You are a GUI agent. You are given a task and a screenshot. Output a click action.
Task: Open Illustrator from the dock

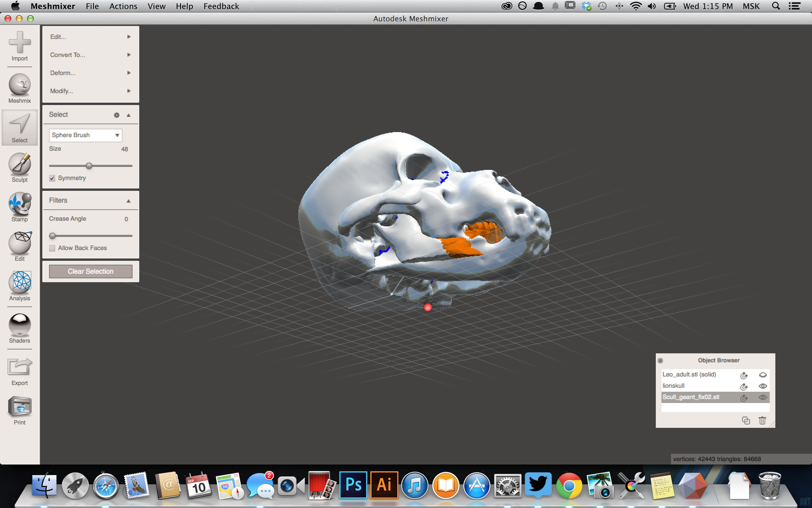[384, 485]
